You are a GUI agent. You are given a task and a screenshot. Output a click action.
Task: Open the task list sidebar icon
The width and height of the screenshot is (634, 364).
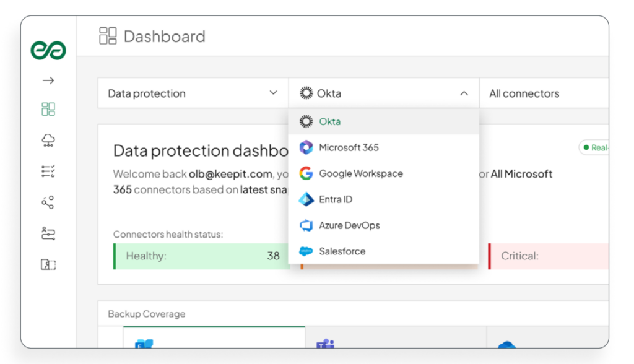(48, 171)
